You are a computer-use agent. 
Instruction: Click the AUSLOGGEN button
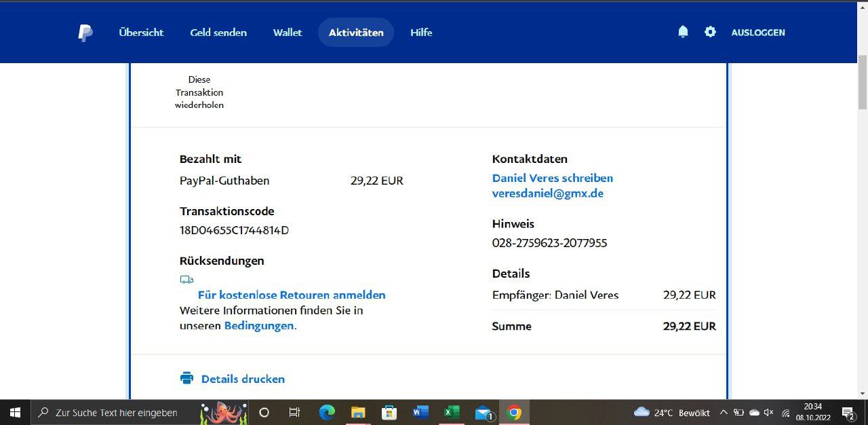click(x=757, y=33)
